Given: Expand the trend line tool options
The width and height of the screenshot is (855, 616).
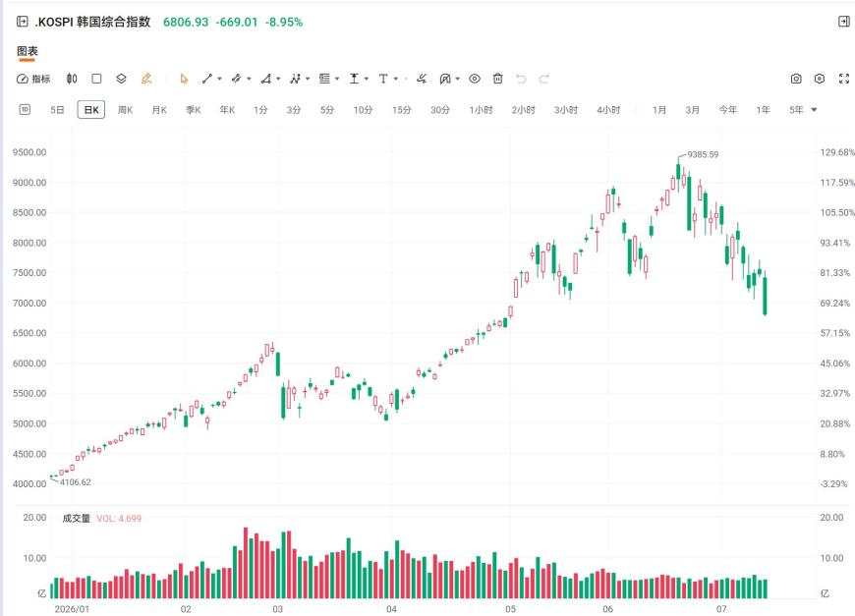Looking at the screenshot, I should [219, 79].
